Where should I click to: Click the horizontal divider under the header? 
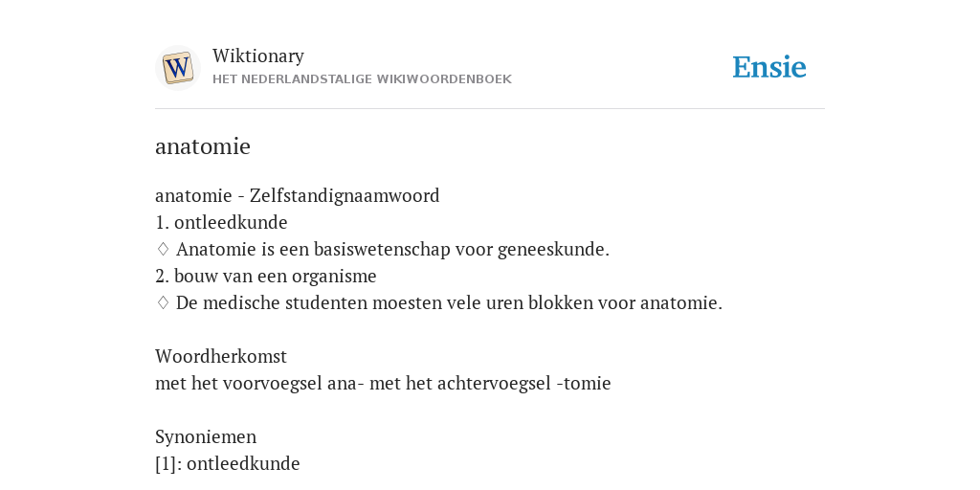coord(490,109)
